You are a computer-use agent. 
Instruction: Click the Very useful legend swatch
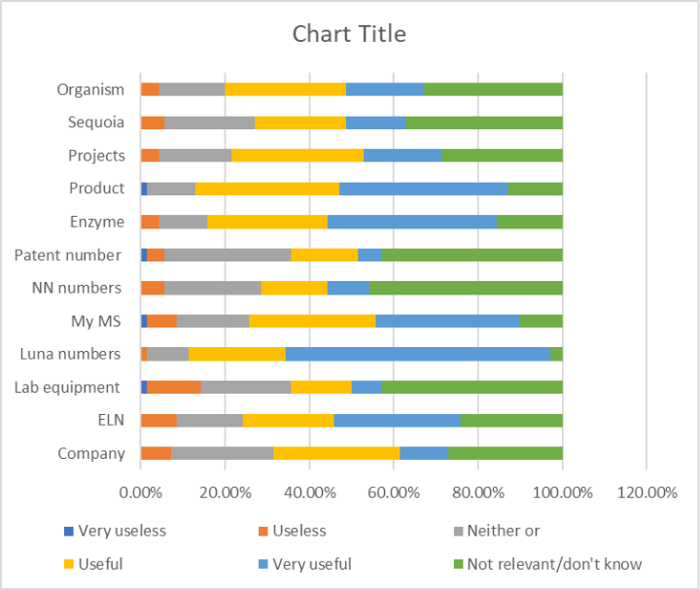point(262,564)
